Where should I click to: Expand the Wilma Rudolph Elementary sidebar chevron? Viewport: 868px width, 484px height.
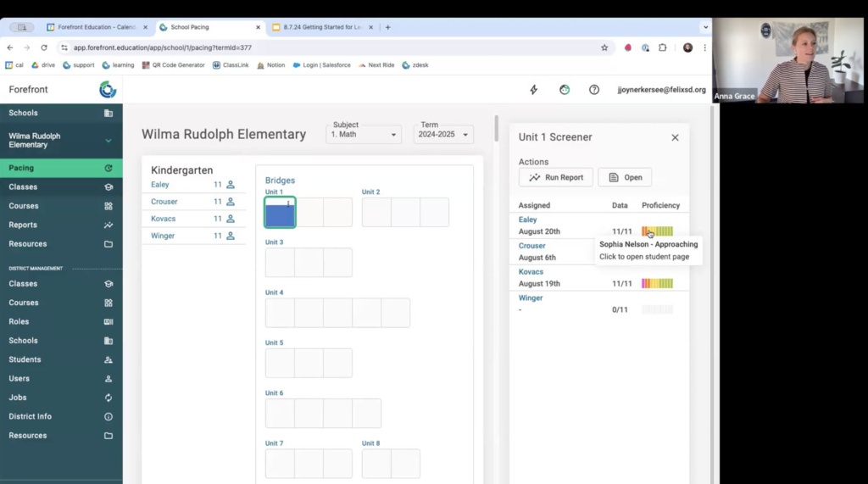point(108,141)
